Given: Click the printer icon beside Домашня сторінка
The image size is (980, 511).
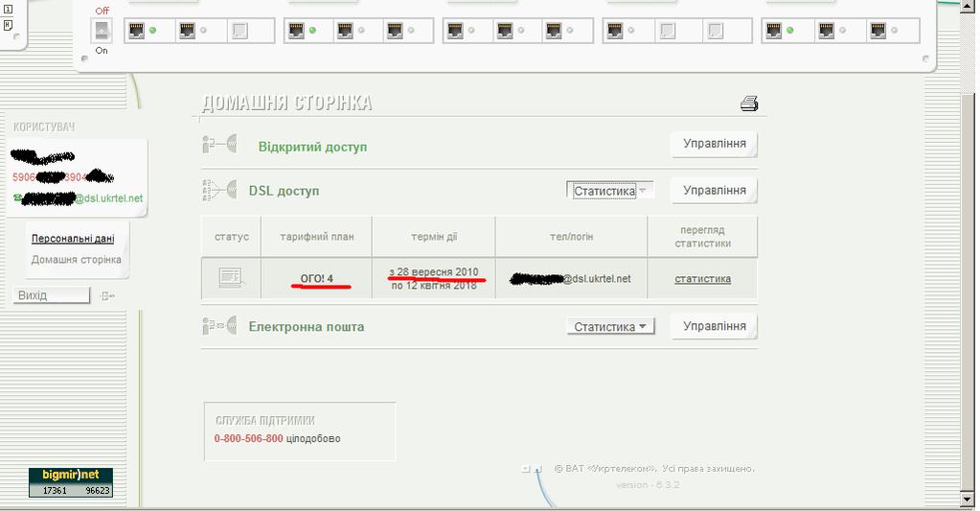Looking at the screenshot, I should [x=749, y=104].
